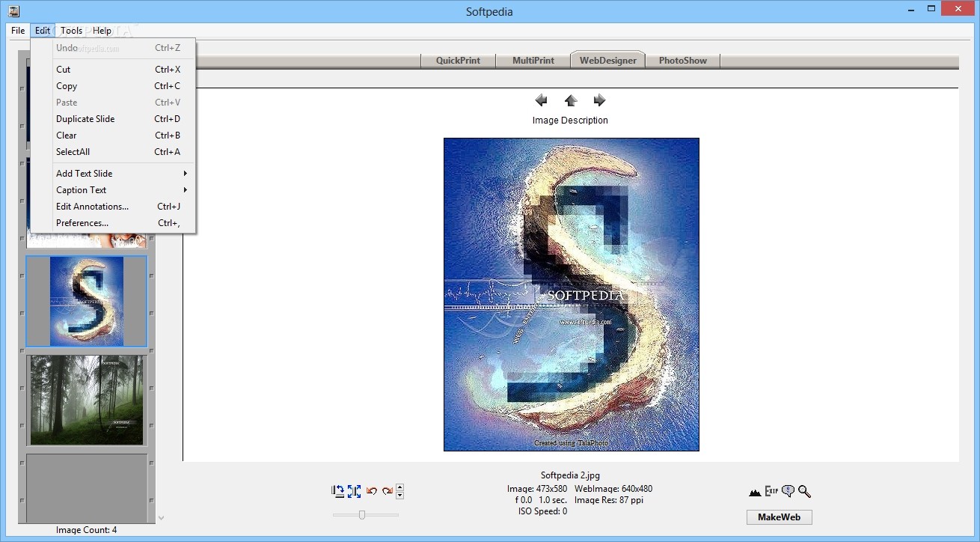Click the filmstrip scroll down chevron

point(161,517)
